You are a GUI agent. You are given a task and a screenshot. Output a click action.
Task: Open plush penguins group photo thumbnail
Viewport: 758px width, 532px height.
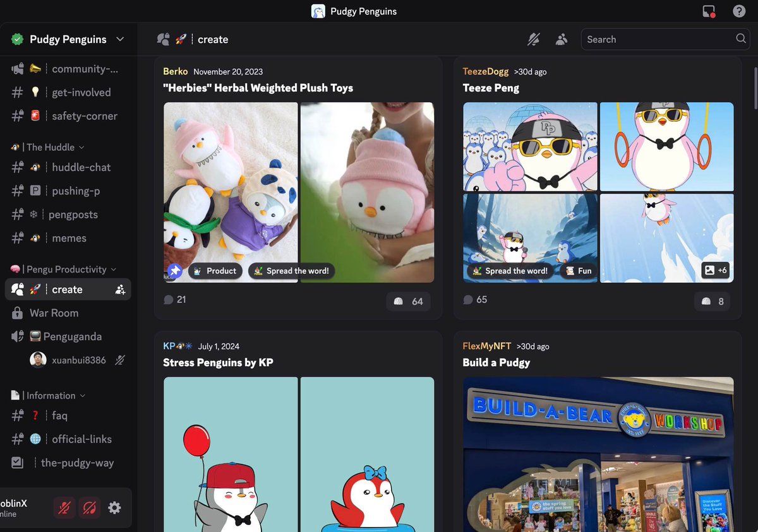click(x=231, y=192)
